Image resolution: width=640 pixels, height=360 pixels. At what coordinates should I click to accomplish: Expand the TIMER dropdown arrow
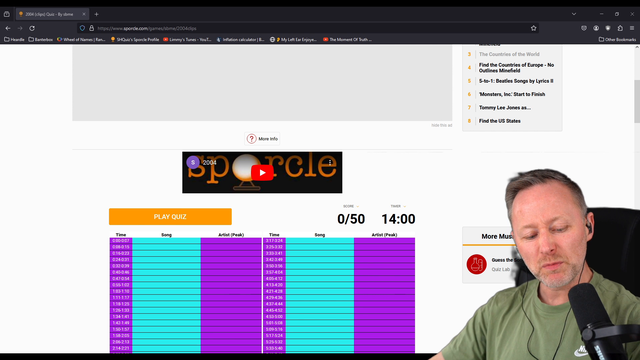point(404,207)
